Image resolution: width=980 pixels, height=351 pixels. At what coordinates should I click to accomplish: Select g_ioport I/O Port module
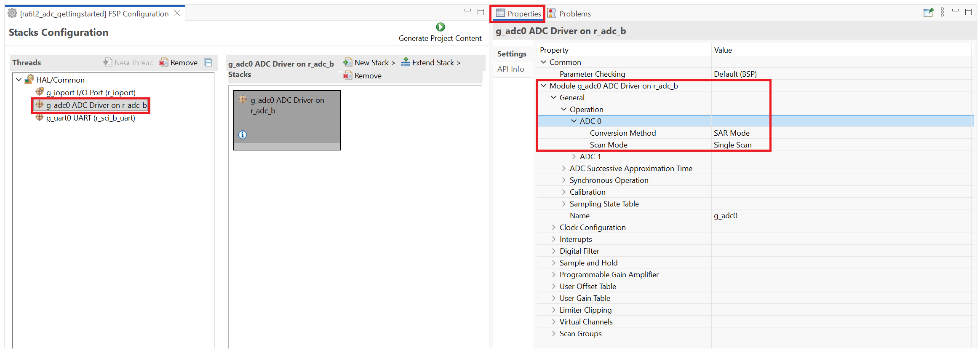(91, 93)
